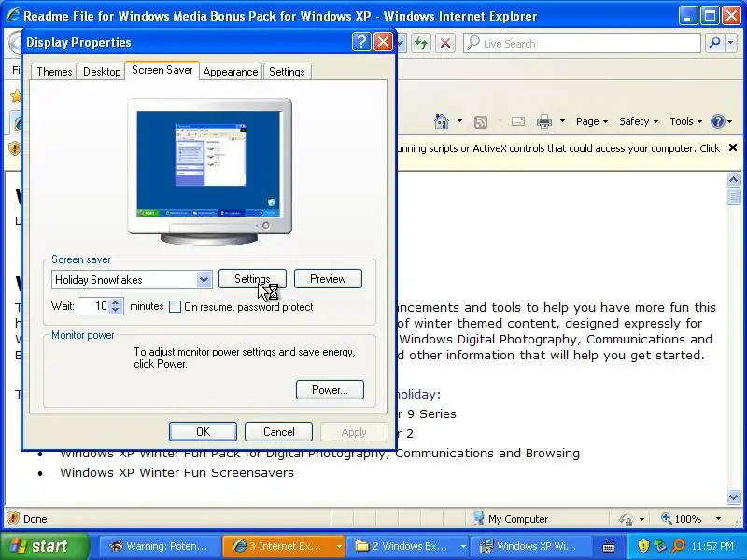Open the Holiday Snowflakes screen saver dropdown
747x560 pixels.
point(204,279)
